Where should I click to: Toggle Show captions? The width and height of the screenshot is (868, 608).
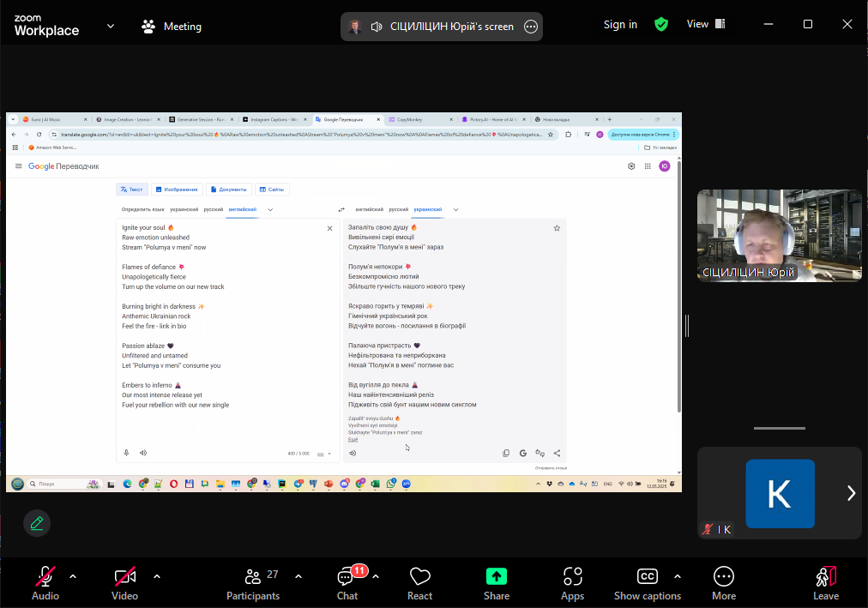pyautogui.click(x=647, y=584)
